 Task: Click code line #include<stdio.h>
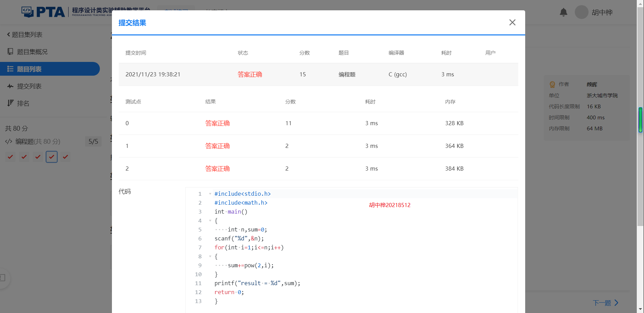(x=242, y=194)
